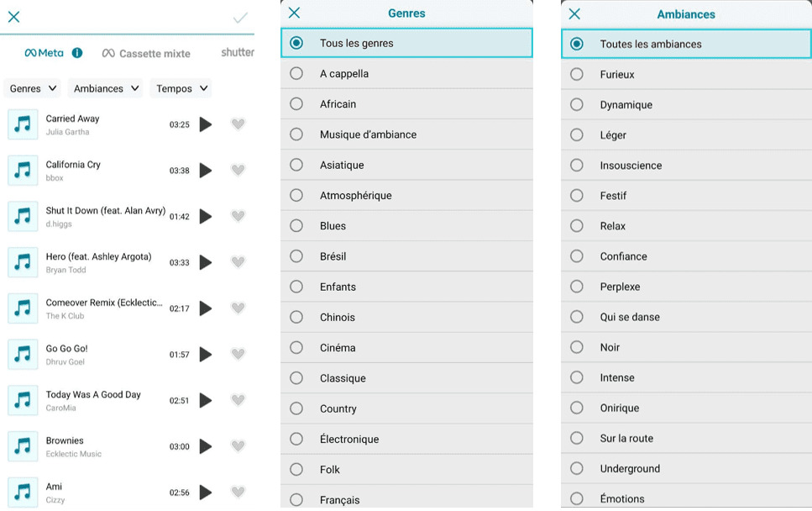This screenshot has height=511, width=812.
Task: Switch to the Cassette mixte tab
Action: point(146,54)
